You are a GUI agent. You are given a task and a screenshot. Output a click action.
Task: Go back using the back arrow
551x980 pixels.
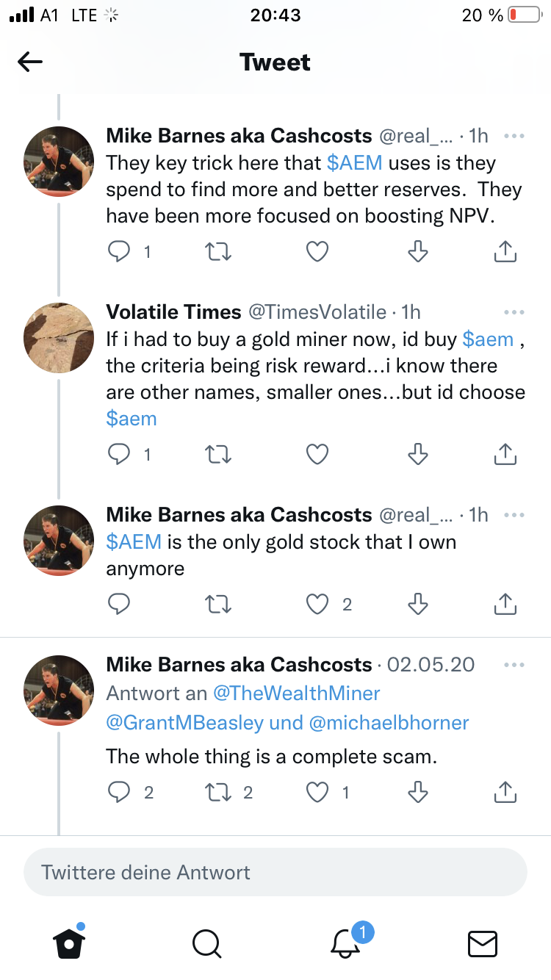click(x=30, y=62)
